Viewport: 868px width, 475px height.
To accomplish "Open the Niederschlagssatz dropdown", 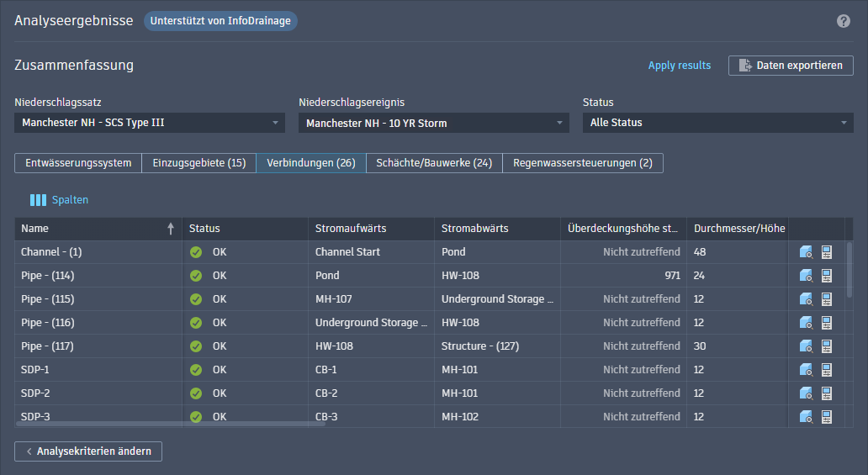I will pyautogui.click(x=150, y=123).
